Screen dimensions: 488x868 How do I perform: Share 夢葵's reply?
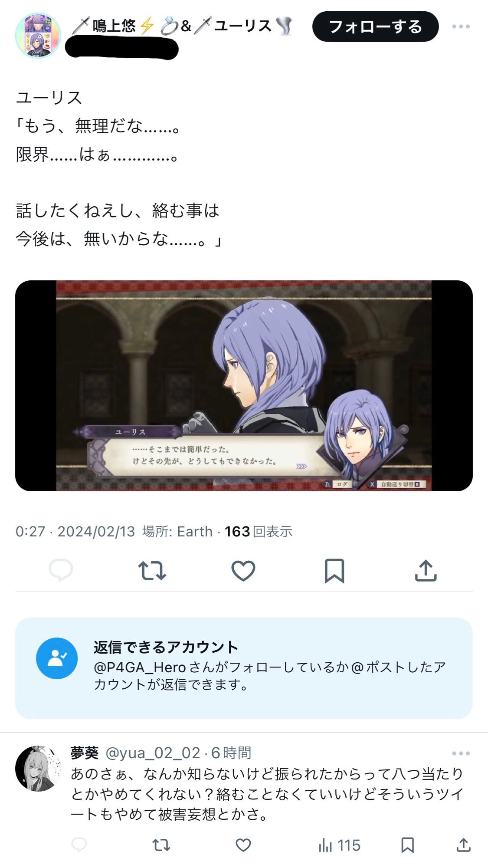pos(464,845)
